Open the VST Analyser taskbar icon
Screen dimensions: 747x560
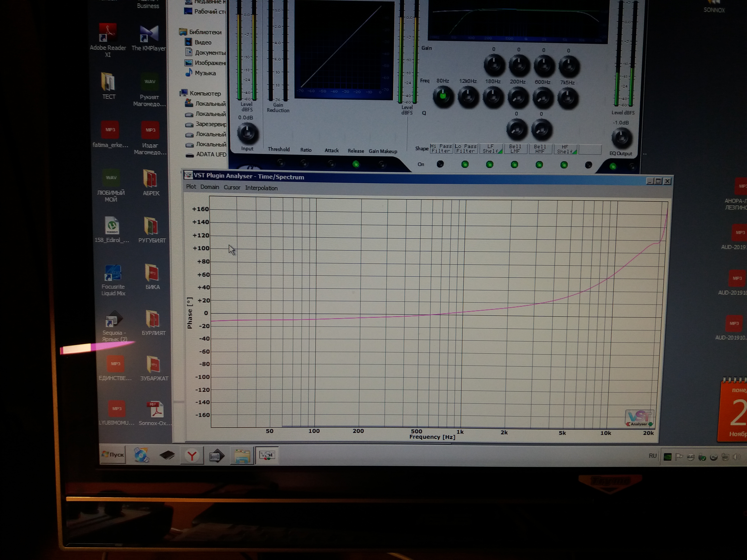(267, 455)
